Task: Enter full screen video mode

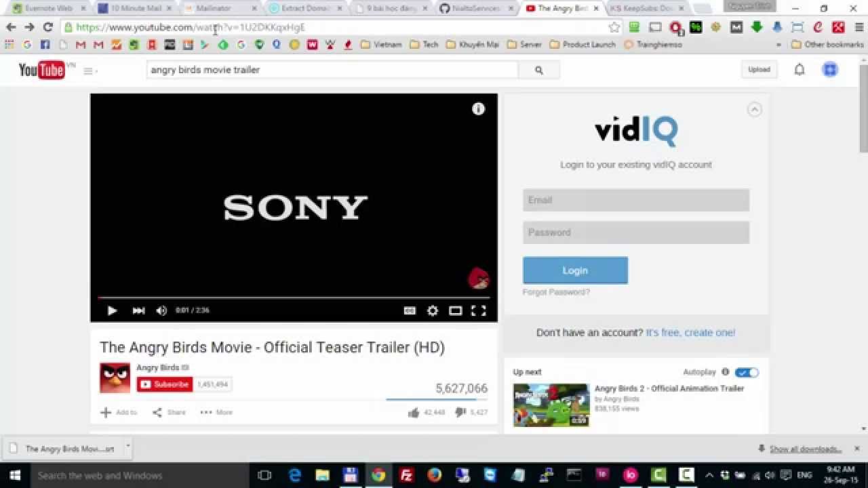Action: [479, 310]
